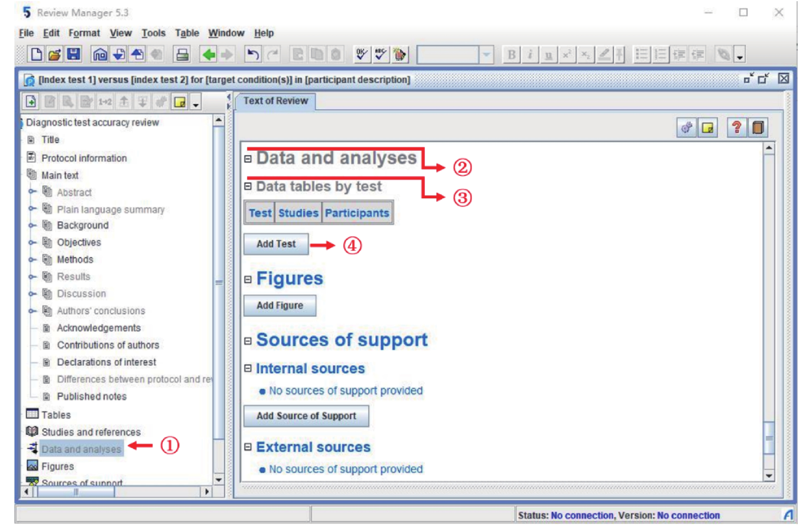Viewport: 812px width, 525px height.
Task: Select Protocol information in the outline tree
Action: tap(84, 158)
